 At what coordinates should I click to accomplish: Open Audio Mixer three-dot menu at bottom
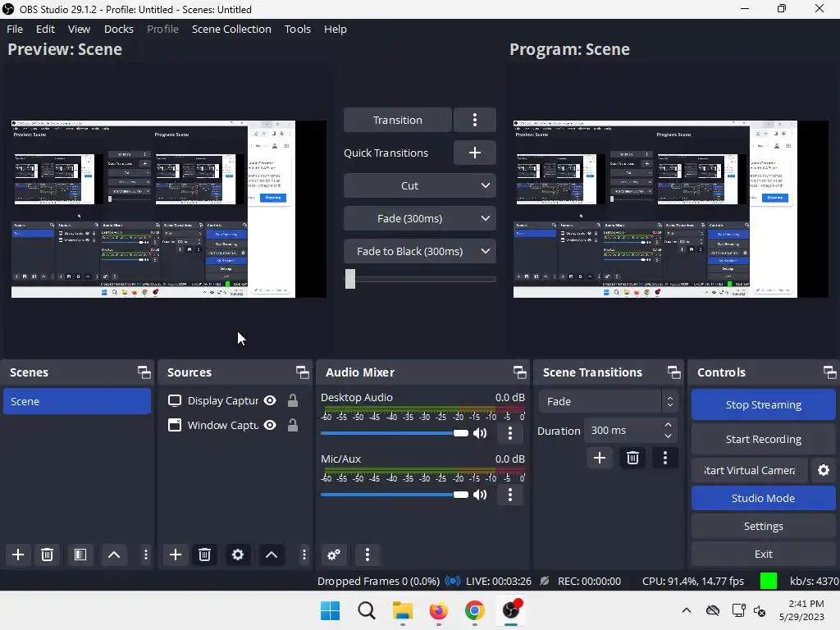(367, 555)
